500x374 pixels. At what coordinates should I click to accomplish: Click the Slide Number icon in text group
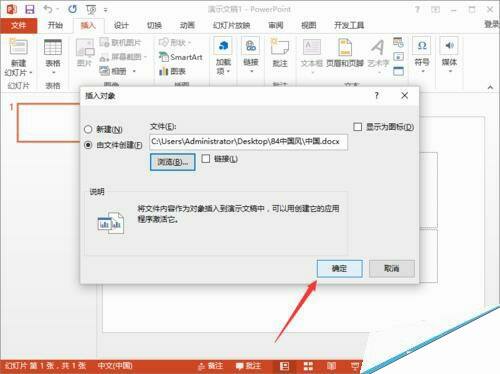pyautogui.click(x=398, y=57)
